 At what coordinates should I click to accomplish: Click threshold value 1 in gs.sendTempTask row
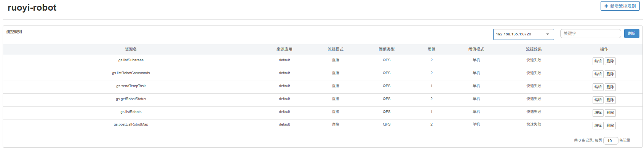(431, 86)
